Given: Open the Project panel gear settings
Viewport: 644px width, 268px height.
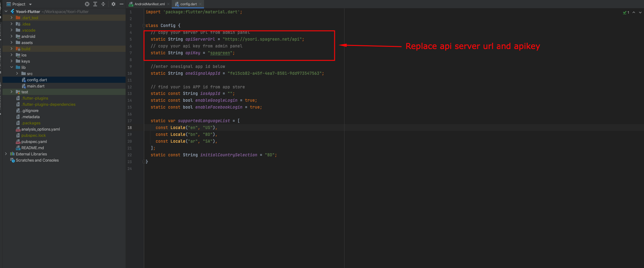Looking at the screenshot, I should (113, 4).
